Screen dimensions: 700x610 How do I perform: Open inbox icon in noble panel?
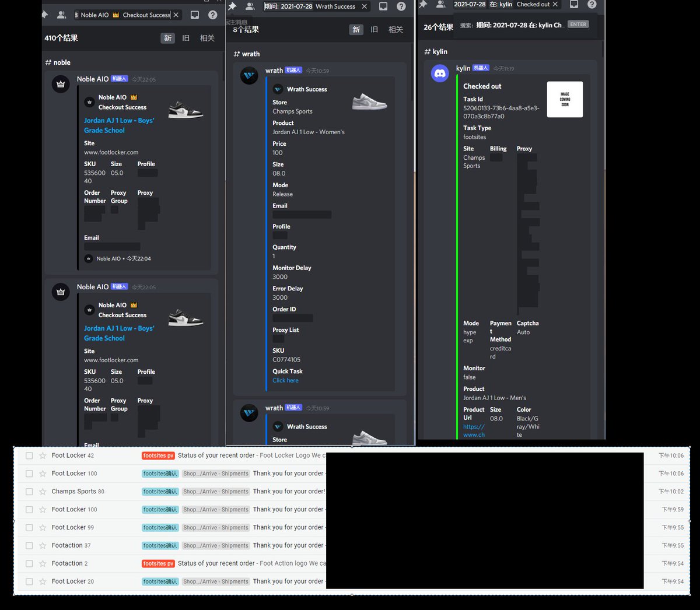pos(195,15)
